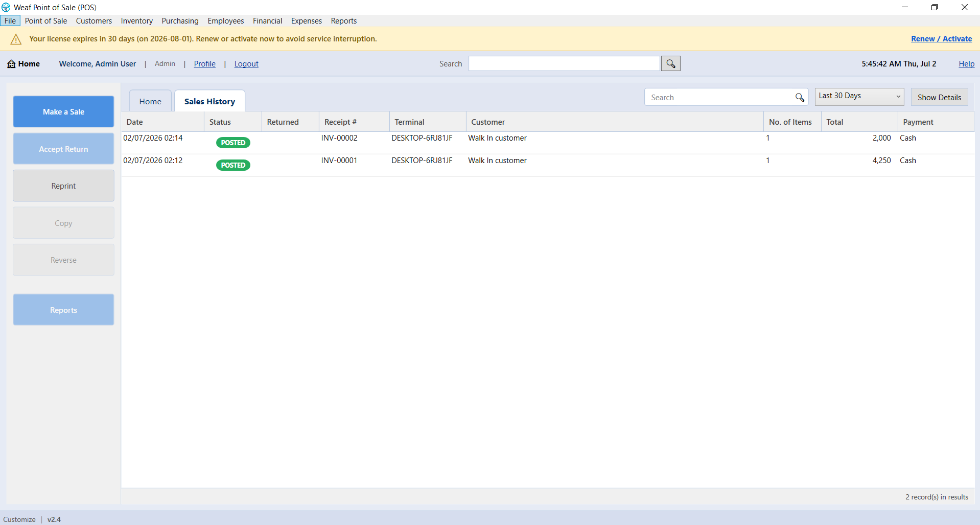Sort by the Returned column header
Viewport: 980px width, 525px height.
pos(290,122)
